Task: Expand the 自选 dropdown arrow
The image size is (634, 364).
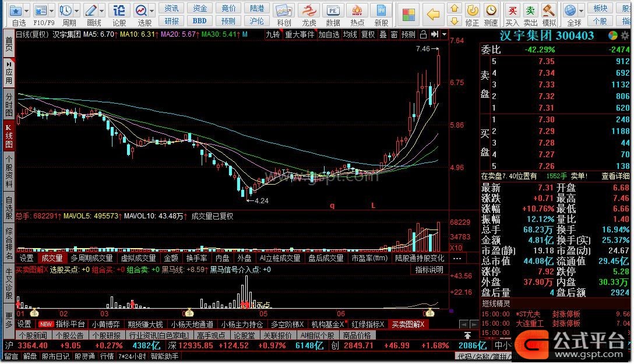Action: pyautogui.click(x=27, y=11)
